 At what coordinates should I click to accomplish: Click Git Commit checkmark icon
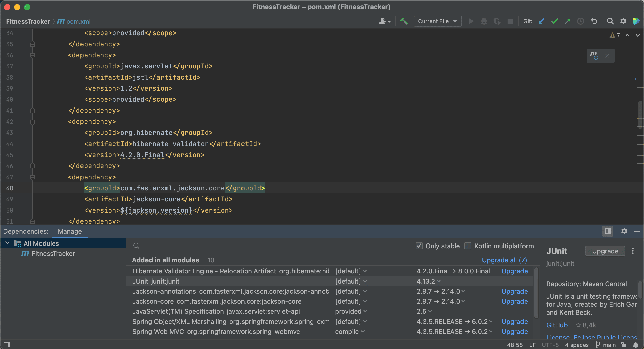coord(554,21)
